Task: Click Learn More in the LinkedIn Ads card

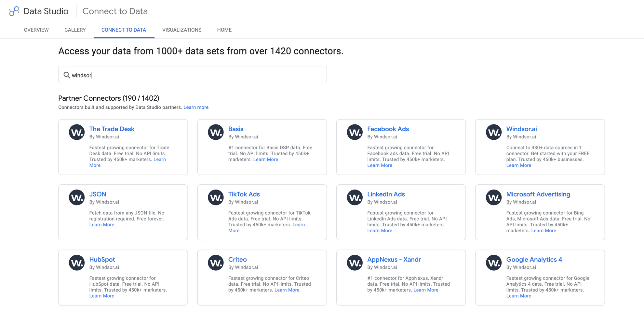Action: click(380, 231)
